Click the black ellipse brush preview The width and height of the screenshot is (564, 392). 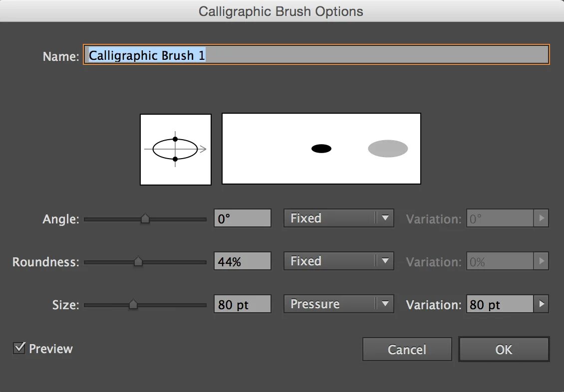tap(321, 148)
